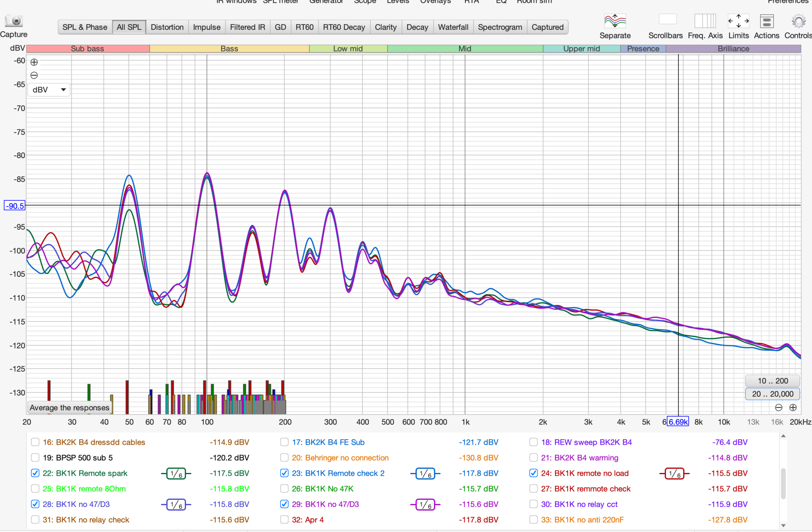
Task: Uncheck 28: BK1K no 47/D3
Action: pos(35,504)
